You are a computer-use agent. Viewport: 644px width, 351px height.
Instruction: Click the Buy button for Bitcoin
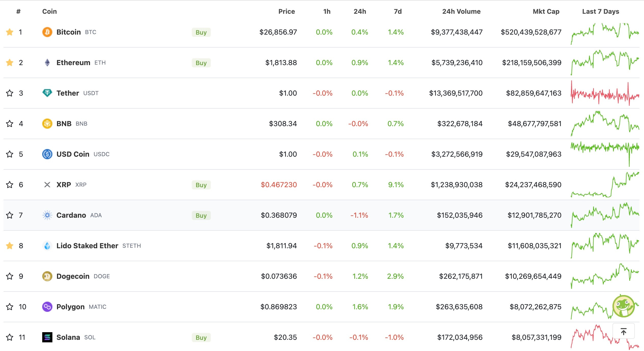coord(201,32)
